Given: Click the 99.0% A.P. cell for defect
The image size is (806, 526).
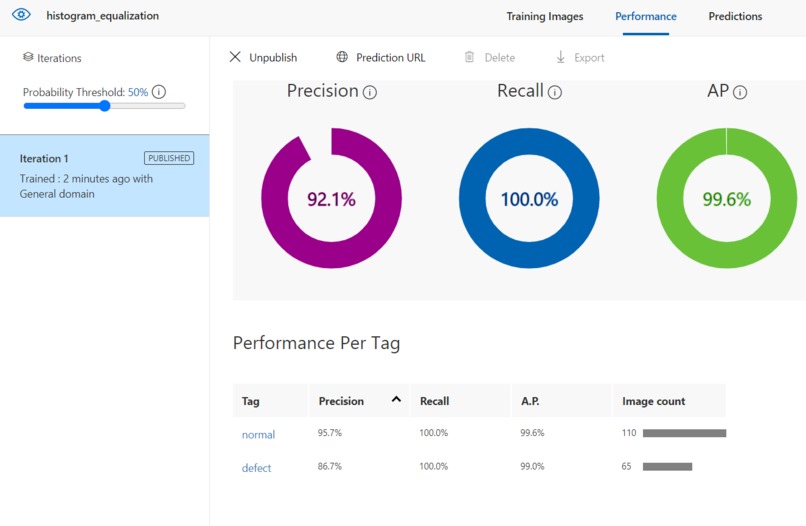Looking at the screenshot, I should (532, 466).
